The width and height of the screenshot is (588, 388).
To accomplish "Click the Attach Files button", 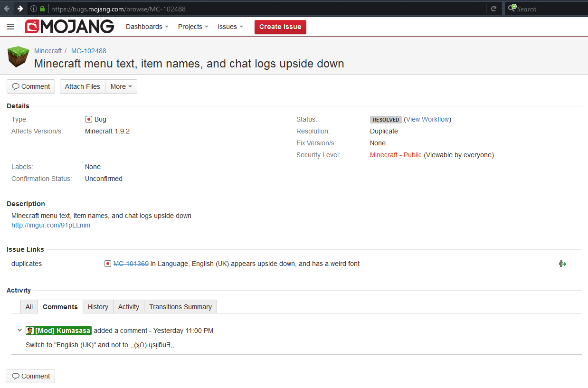I will click(x=83, y=86).
